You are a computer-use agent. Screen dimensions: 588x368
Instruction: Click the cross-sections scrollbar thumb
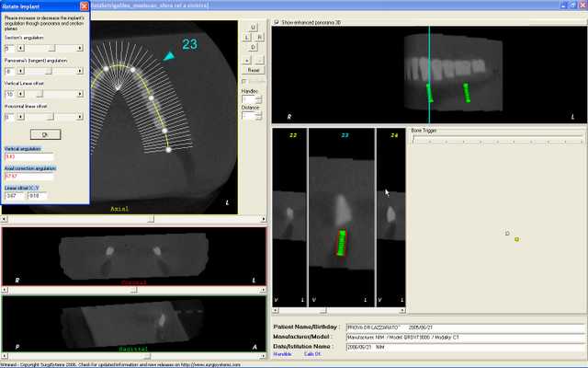tap(323, 311)
